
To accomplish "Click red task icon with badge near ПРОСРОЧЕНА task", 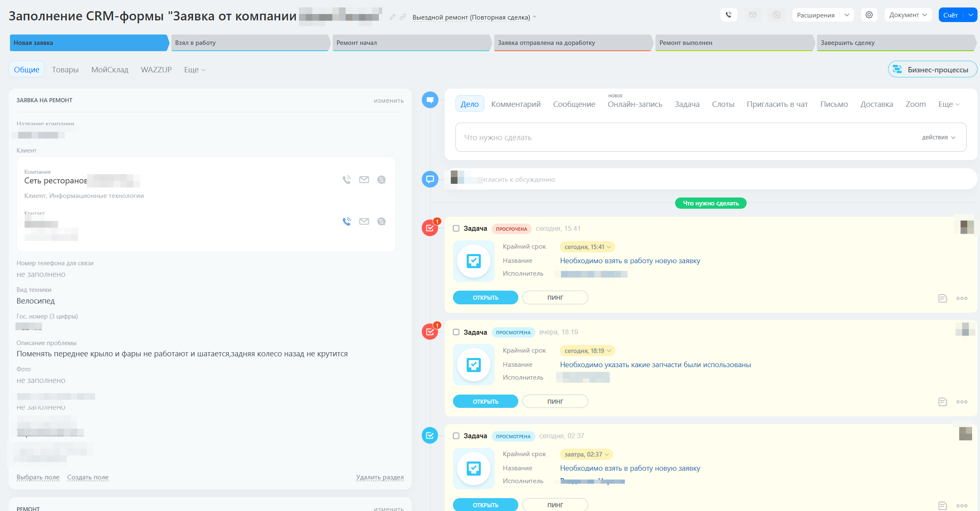I will point(430,228).
